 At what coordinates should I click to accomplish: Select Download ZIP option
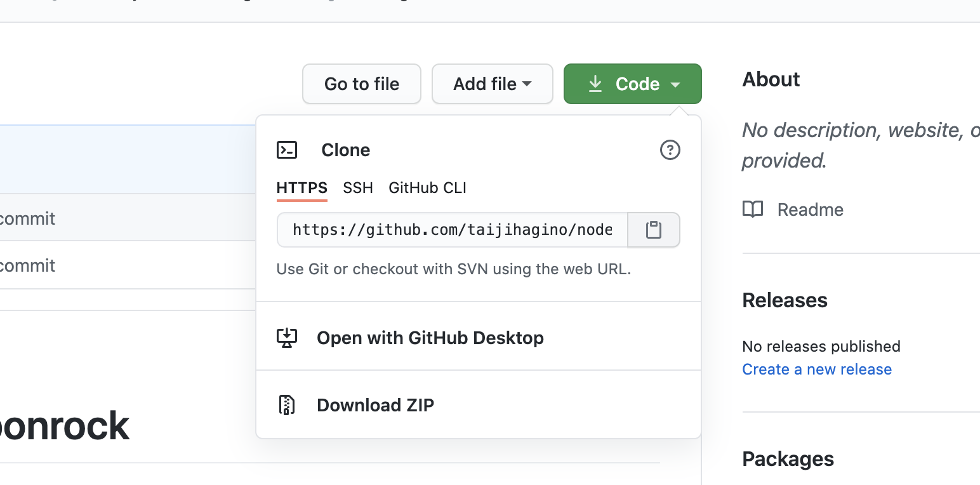[479, 405]
